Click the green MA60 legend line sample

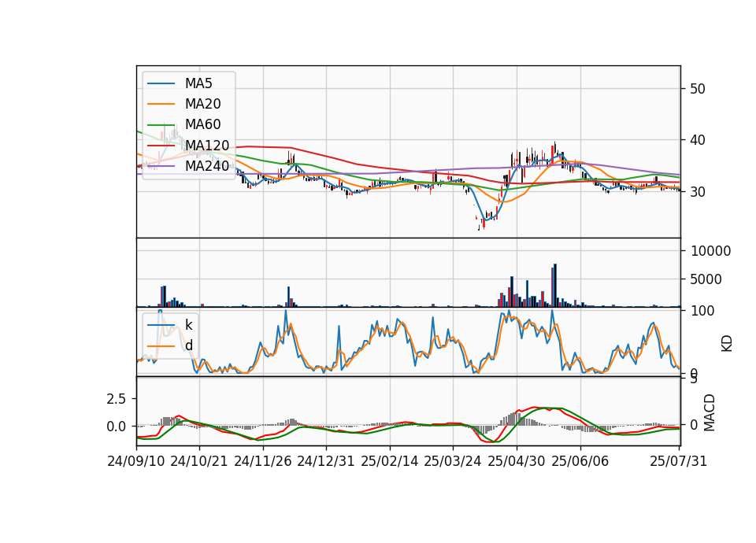coord(161,125)
